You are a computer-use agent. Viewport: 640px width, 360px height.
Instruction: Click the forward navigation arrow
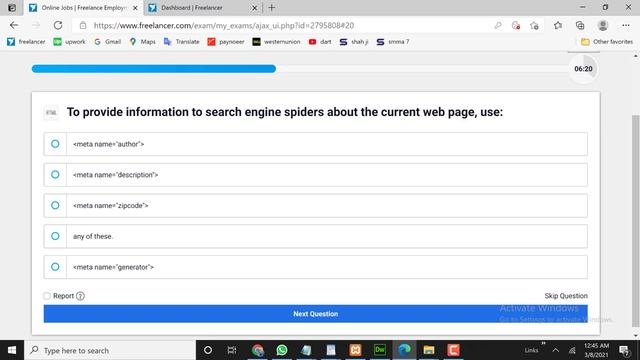(36, 25)
